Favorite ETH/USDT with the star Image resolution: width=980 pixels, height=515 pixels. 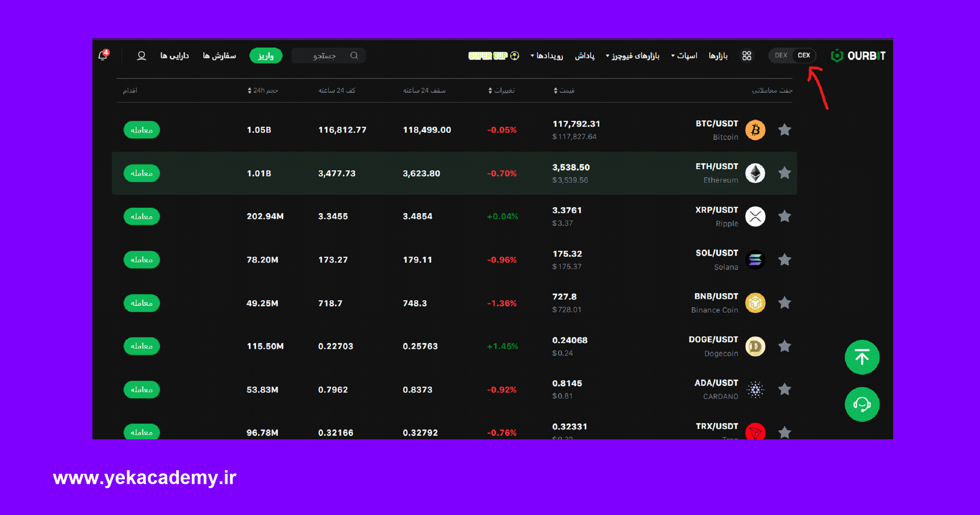coord(785,173)
